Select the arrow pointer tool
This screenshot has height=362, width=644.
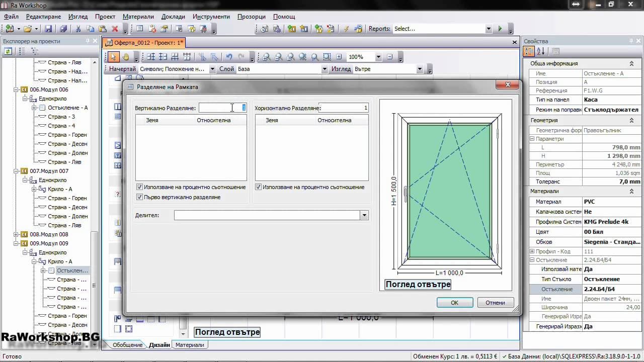coord(113,57)
